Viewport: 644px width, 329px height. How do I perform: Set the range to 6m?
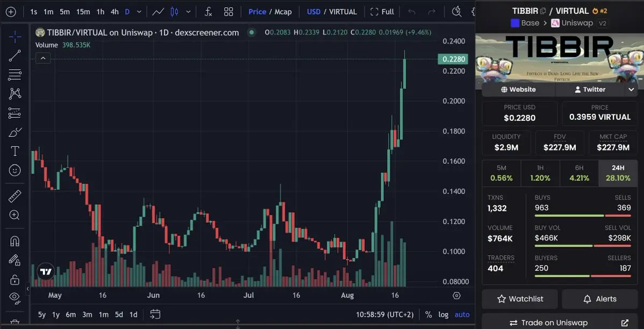point(71,314)
